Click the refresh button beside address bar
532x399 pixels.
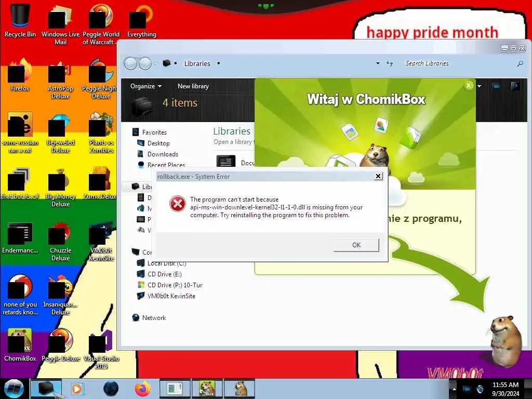[x=390, y=63]
